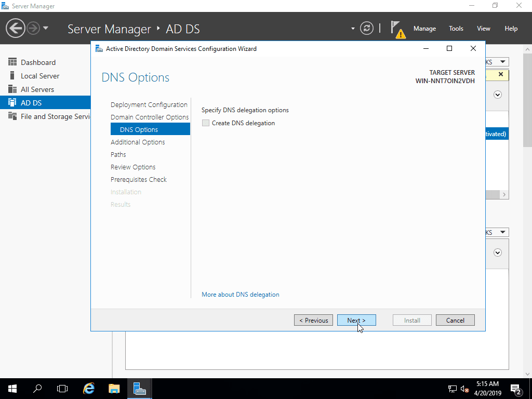Click the Server Manager taskbar icon
This screenshot has height=399, width=532.
click(139, 389)
